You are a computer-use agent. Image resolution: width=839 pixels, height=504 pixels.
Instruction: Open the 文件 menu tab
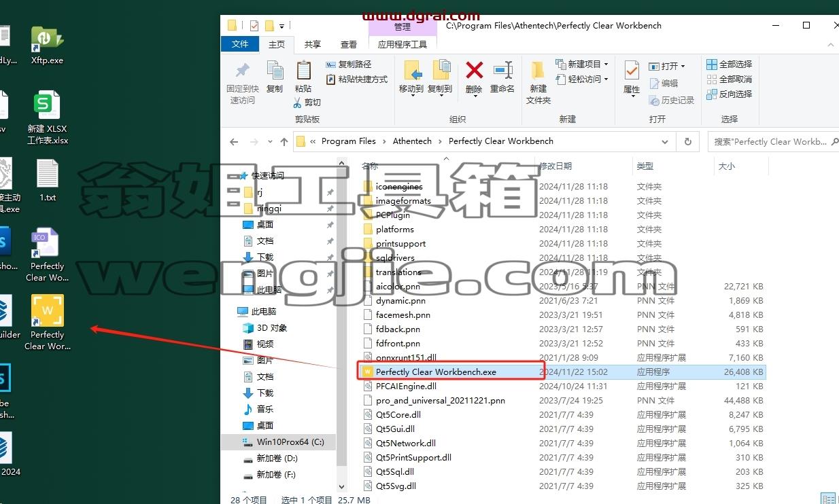point(240,44)
